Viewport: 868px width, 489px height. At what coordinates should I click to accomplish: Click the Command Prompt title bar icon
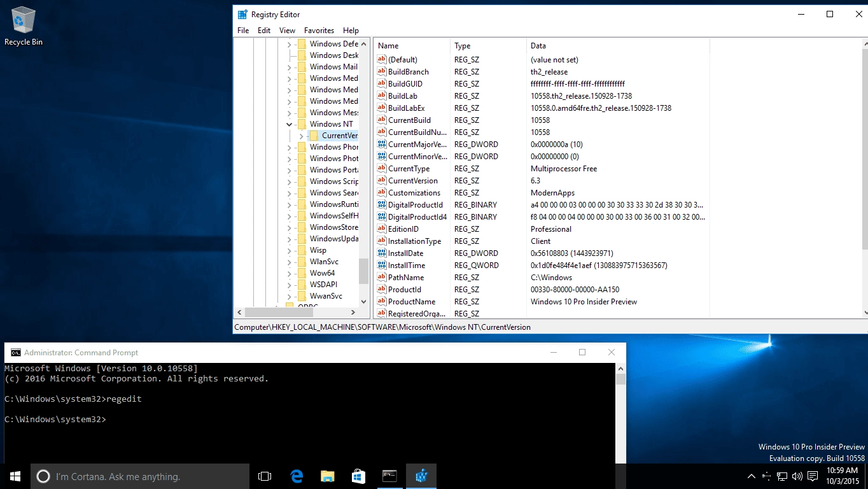pos(15,353)
